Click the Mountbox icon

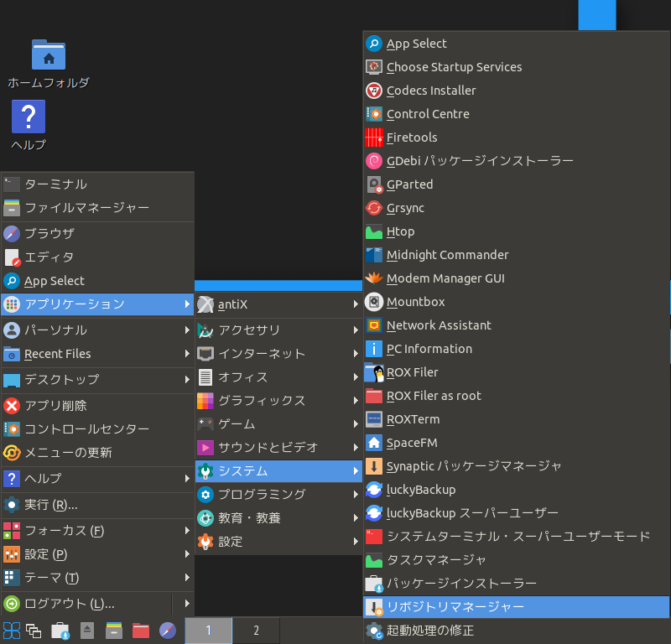[373, 302]
